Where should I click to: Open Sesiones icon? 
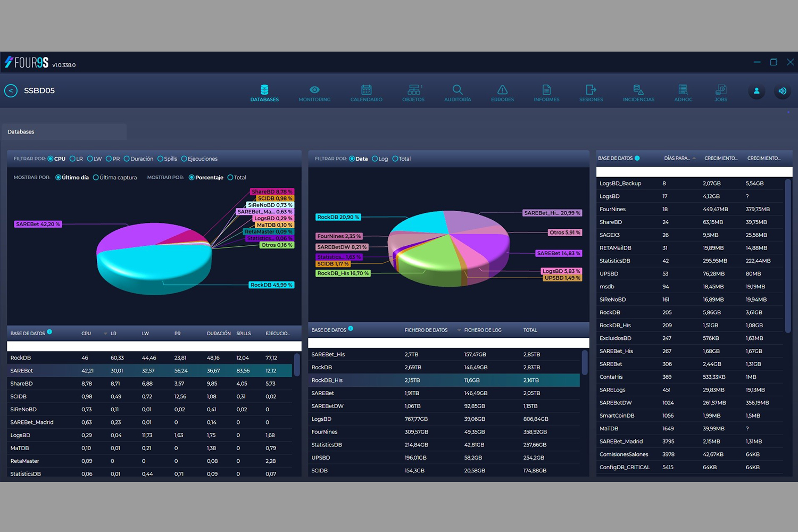click(x=591, y=89)
